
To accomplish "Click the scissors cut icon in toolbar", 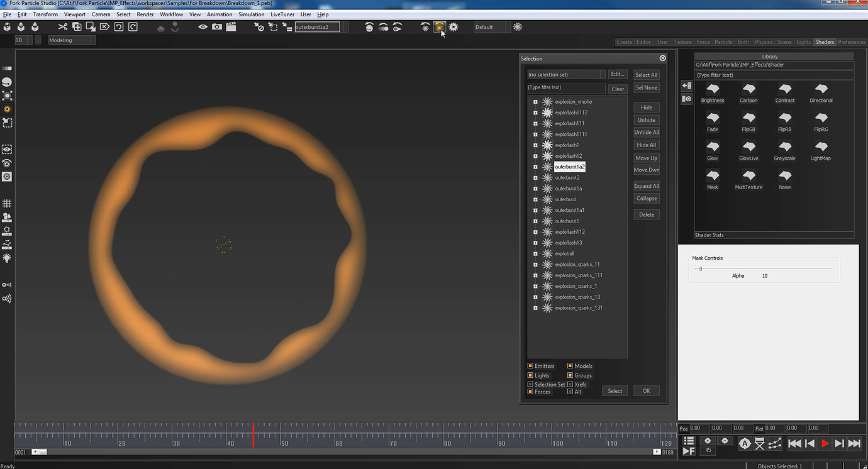I will pyautogui.click(x=62, y=27).
